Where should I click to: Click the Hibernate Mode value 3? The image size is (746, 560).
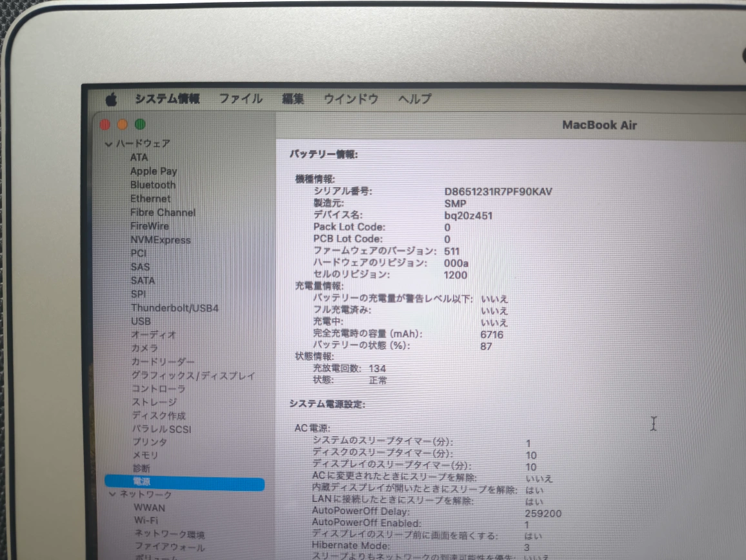click(527, 548)
